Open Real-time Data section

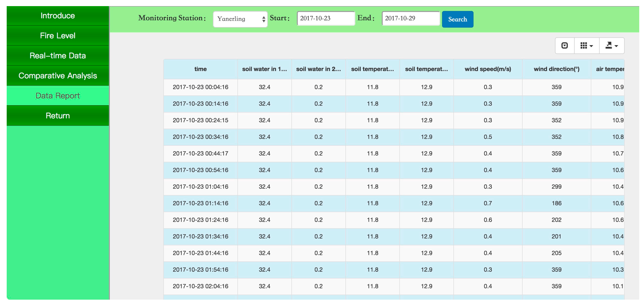[x=58, y=55]
